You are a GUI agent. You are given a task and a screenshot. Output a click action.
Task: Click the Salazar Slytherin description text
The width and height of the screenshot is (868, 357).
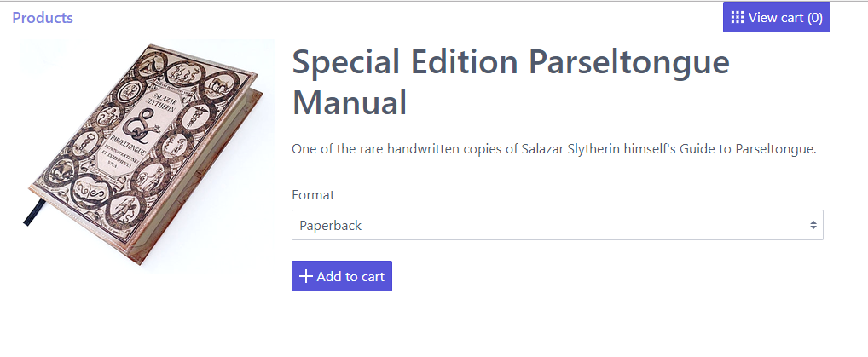[554, 149]
